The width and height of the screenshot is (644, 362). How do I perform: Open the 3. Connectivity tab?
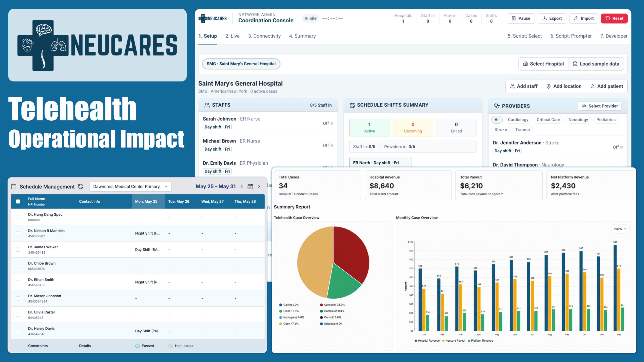pos(264,36)
